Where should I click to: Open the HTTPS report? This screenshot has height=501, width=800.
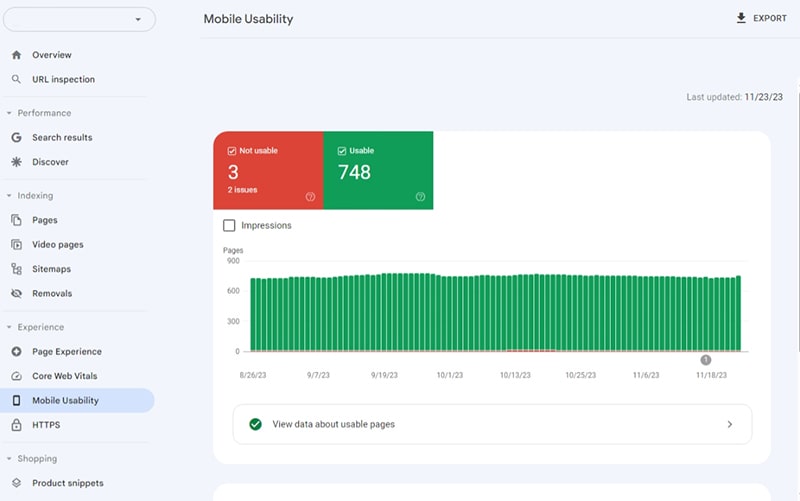(x=46, y=424)
